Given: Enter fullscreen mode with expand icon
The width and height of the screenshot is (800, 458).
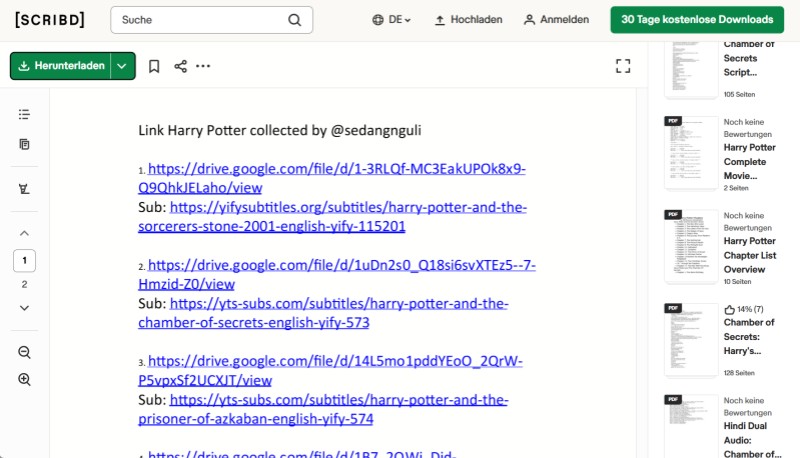Looking at the screenshot, I should pyautogui.click(x=623, y=66).
